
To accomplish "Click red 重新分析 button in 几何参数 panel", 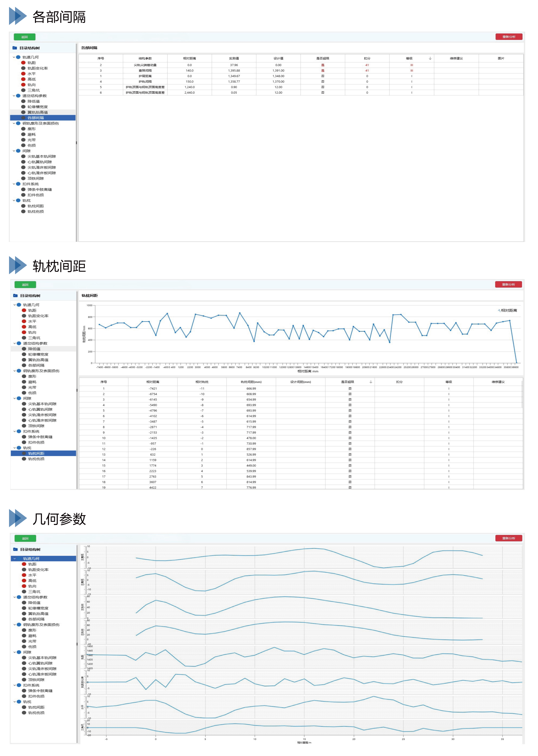I will click(x=508, y=538).
